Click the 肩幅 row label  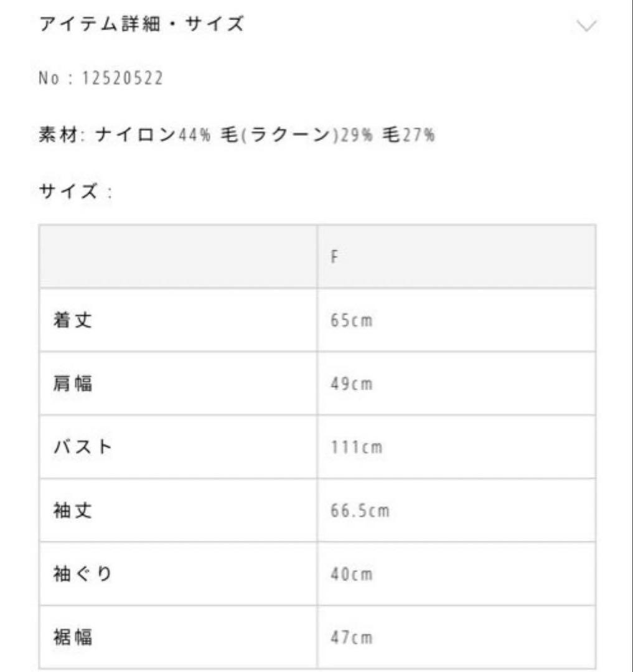[73, 385]
